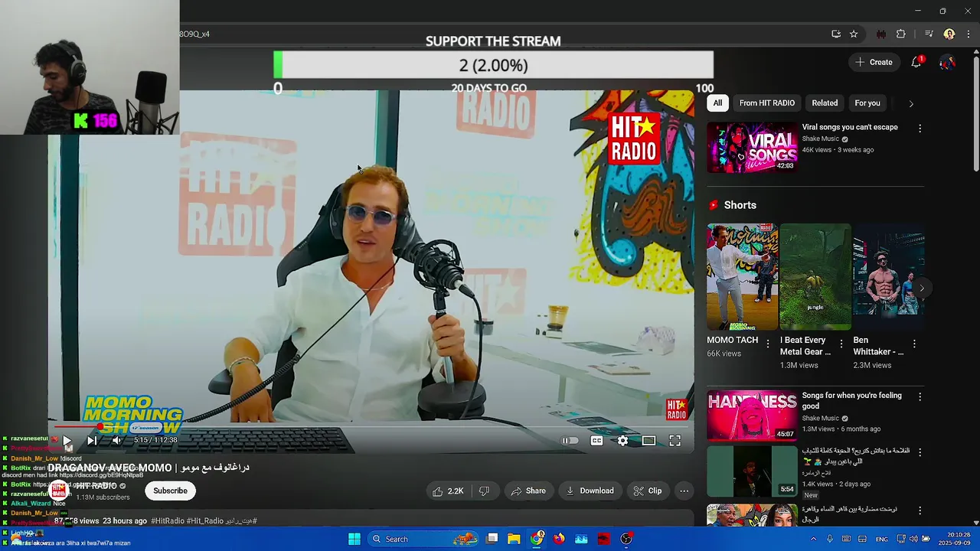Screen dimensions: 980x551
Task: Open Task View on taskbar
Action: (x=492, y=539)
